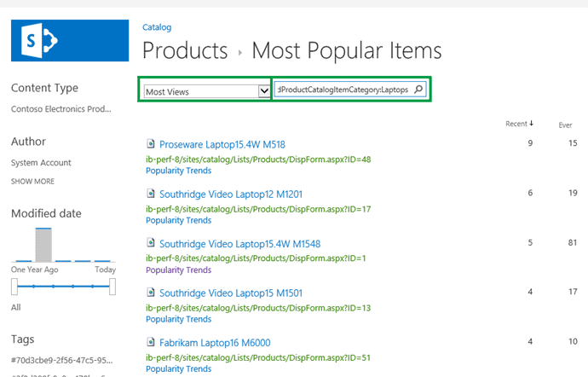Click URL ending with DispForm.aspx?ID=48
Image resolution: width=588 pixels, height=377 pixels.
258,159
